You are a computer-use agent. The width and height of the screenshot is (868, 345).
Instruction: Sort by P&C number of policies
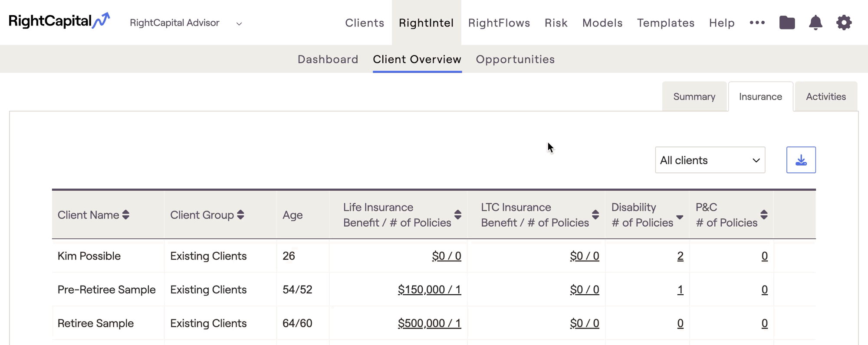point(764,215)
